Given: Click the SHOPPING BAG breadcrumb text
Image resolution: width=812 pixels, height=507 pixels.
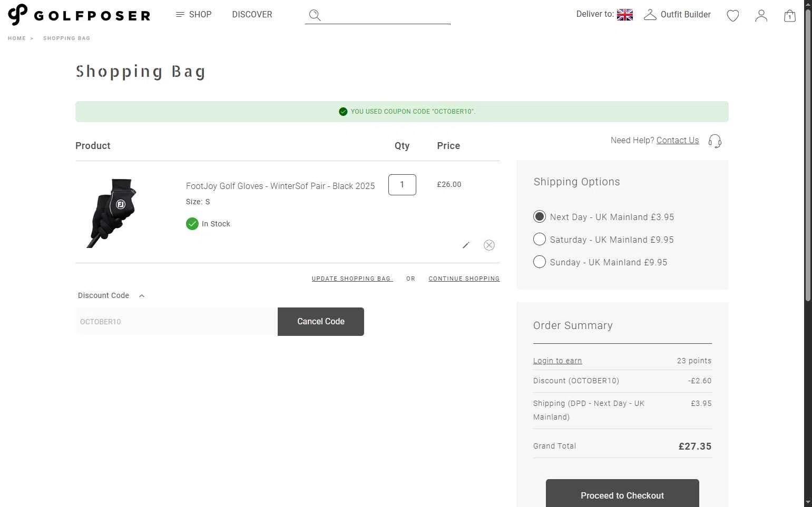Looking at the screenshot, I should (x=66, y=38).
